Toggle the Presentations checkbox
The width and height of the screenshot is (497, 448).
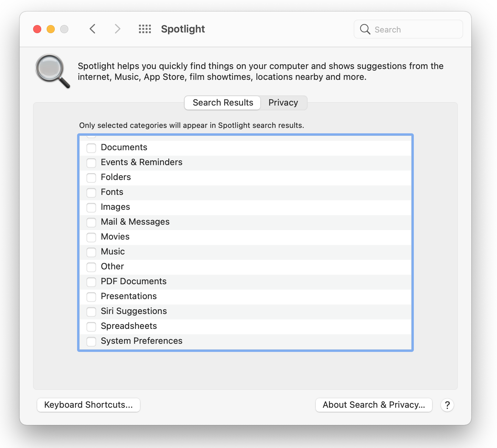pos(91,297)
